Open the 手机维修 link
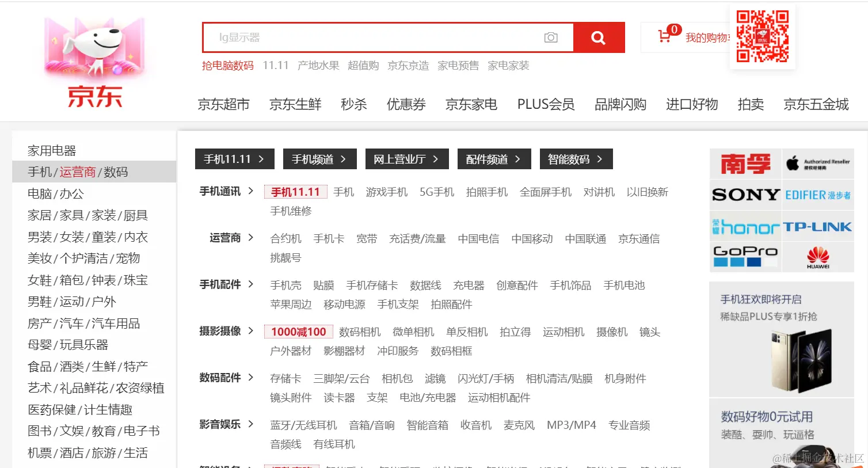The image size is (868, 468). point(291,211)
